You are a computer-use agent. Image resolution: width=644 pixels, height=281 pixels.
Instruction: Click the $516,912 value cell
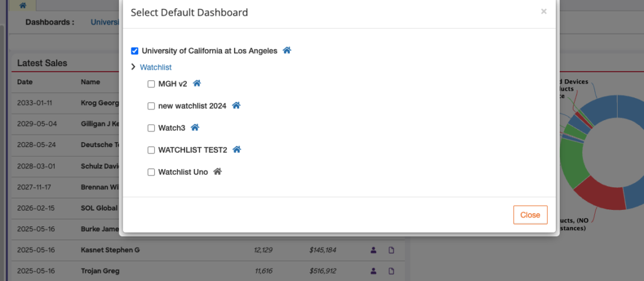(323, 271)
